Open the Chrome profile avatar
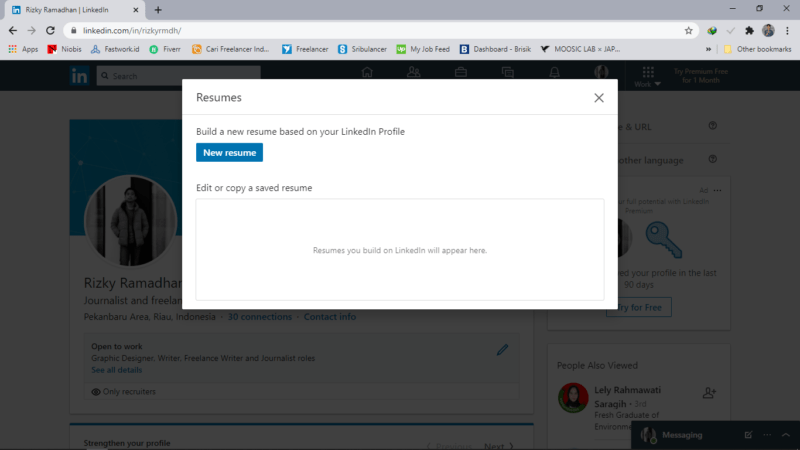Screen dimensions: 800x450 (x=768, y=31)
